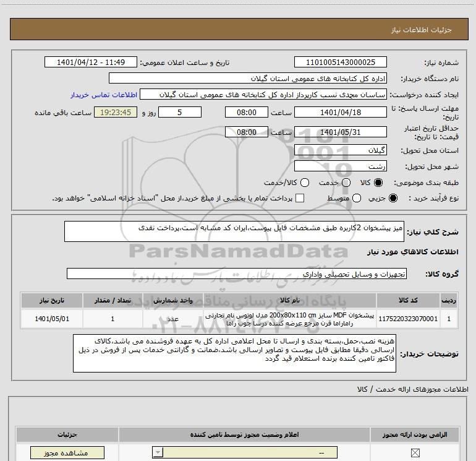
Task: Click the اعلام وضعیت مجوز column header
Action: coord(244,434)
